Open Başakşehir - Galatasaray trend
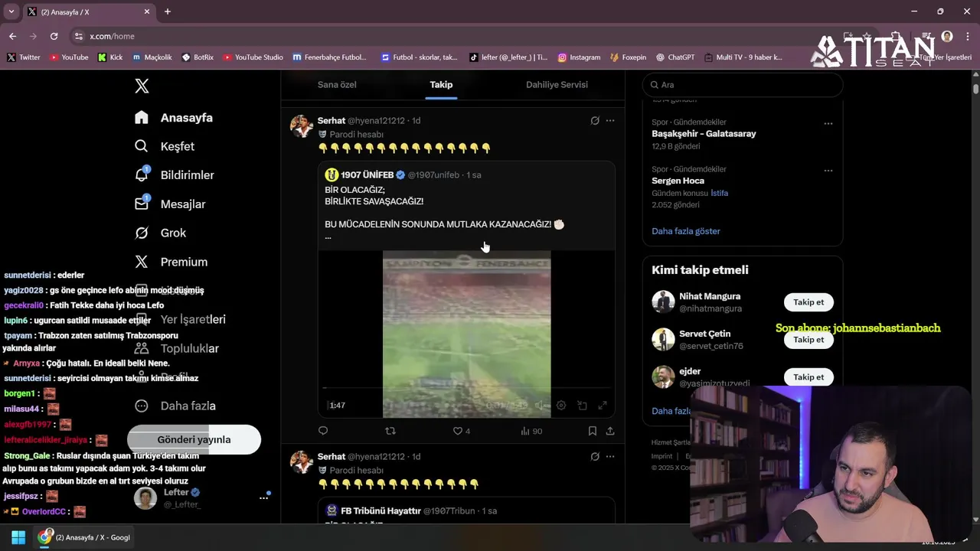980x551 pixels. (x=704, y=134)
